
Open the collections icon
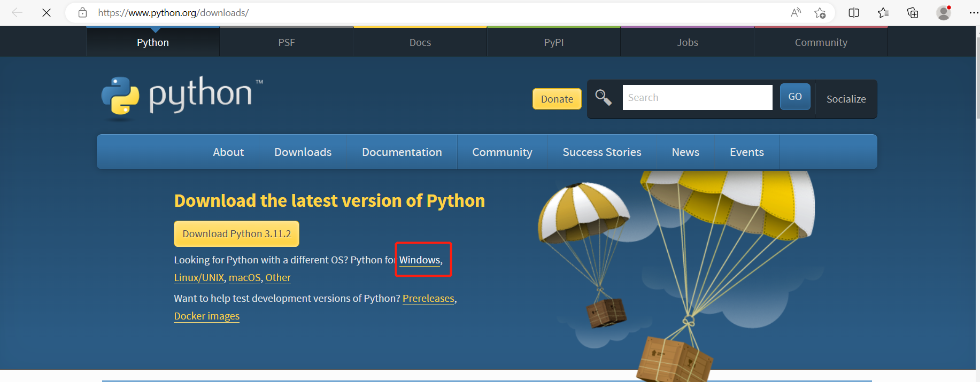(x=913, y=12)
